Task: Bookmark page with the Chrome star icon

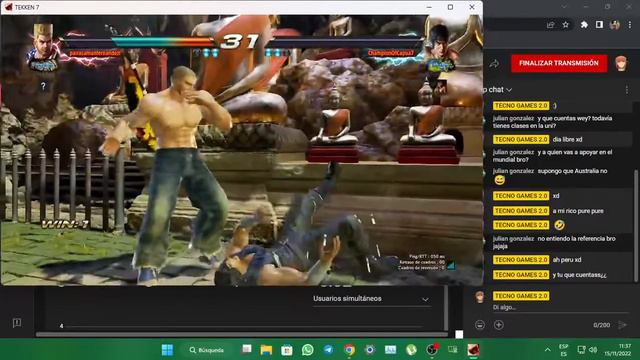Action: [565, 25]
